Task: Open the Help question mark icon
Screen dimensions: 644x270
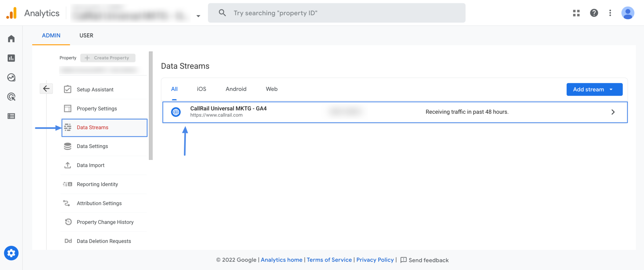Action: [594, 13]
